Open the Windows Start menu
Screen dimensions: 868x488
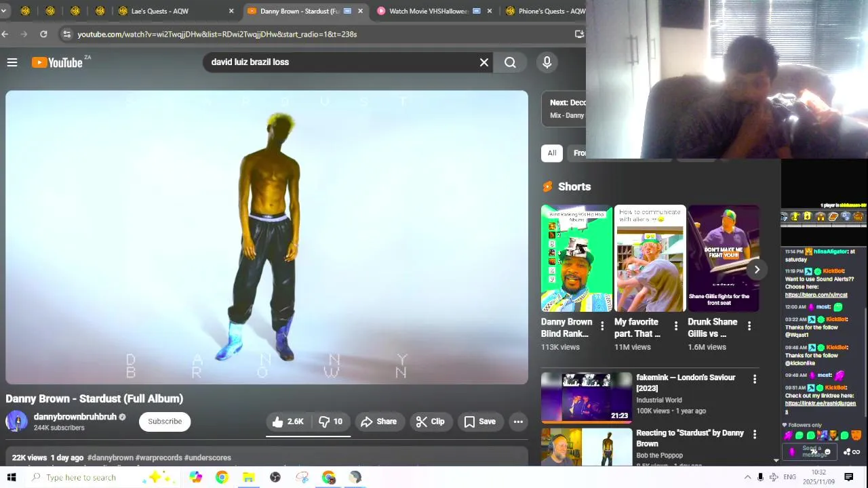[12, 477]
